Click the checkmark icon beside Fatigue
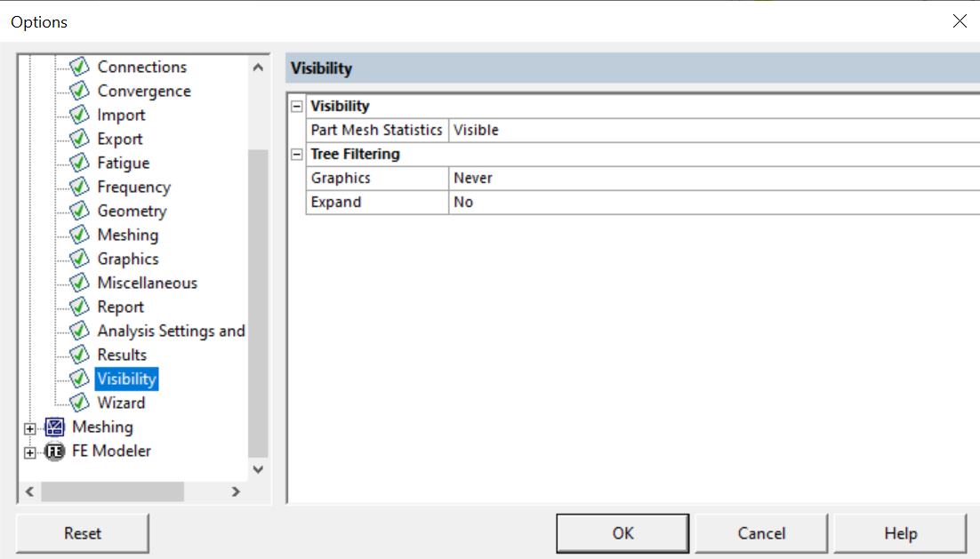The width and height of the screenshot is (980, 559). (x=79, y=163)
